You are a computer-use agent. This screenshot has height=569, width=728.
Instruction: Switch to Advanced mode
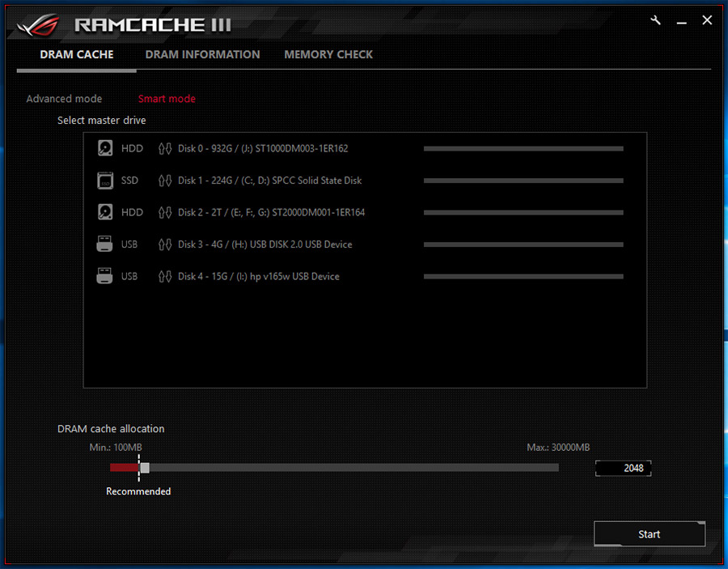pyautogui.click(x=64, y=99)
